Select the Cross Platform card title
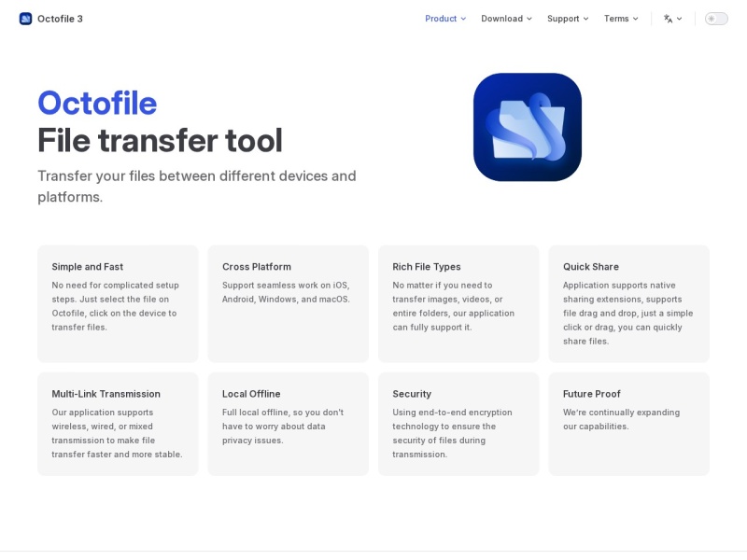 coord(256,267)
